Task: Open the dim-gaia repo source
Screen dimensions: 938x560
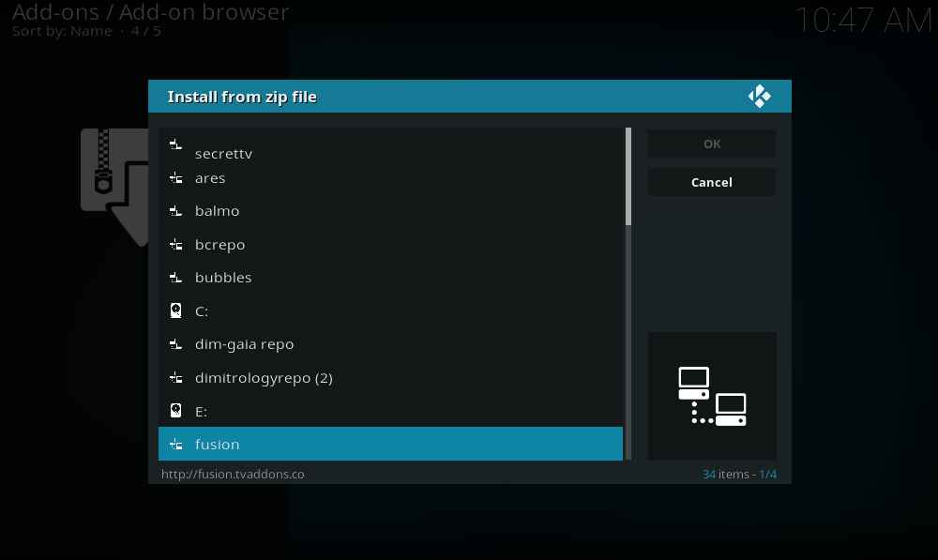Action: [390, 344]
